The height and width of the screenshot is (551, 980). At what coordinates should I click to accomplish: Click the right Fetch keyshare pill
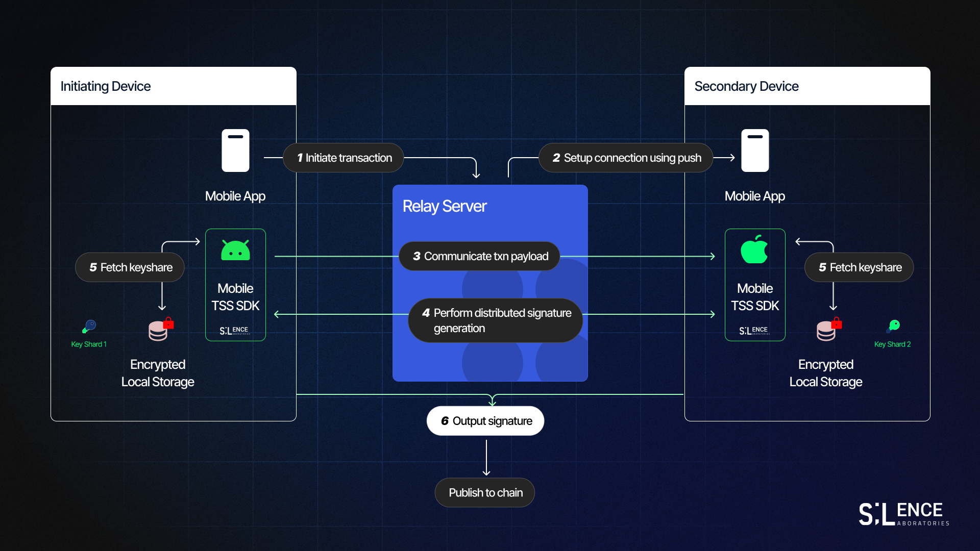point(859,267)
